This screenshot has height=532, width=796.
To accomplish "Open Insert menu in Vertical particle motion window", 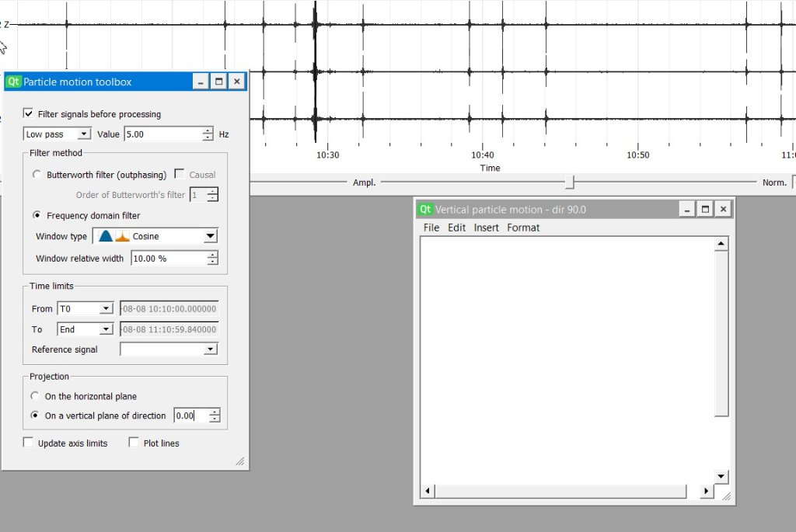I will [x=486, y=228].
